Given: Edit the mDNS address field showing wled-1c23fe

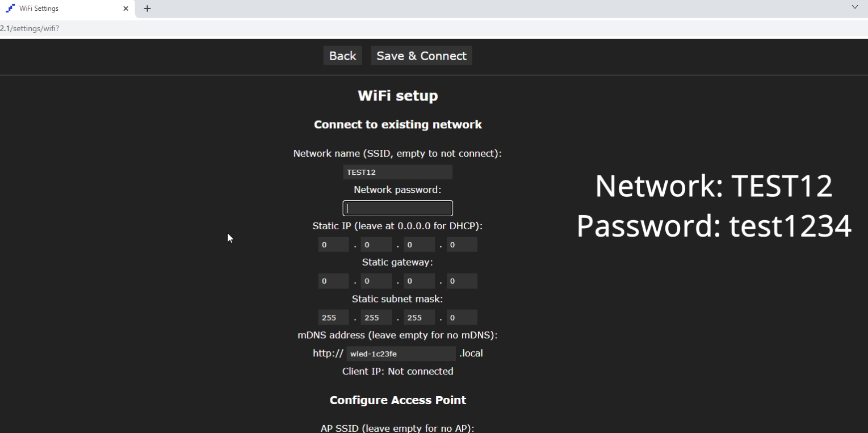Looking at the screenshot, I should [x=401, y=353].
